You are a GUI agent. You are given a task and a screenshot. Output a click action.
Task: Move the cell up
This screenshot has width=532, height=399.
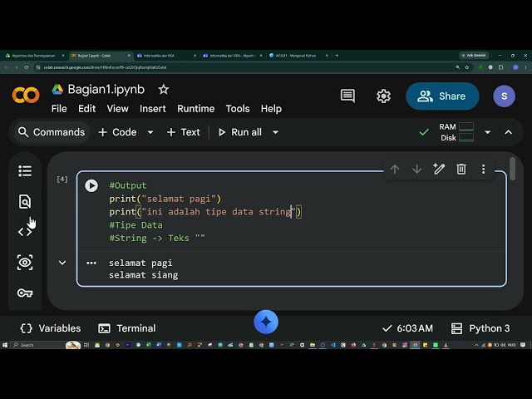395,169
